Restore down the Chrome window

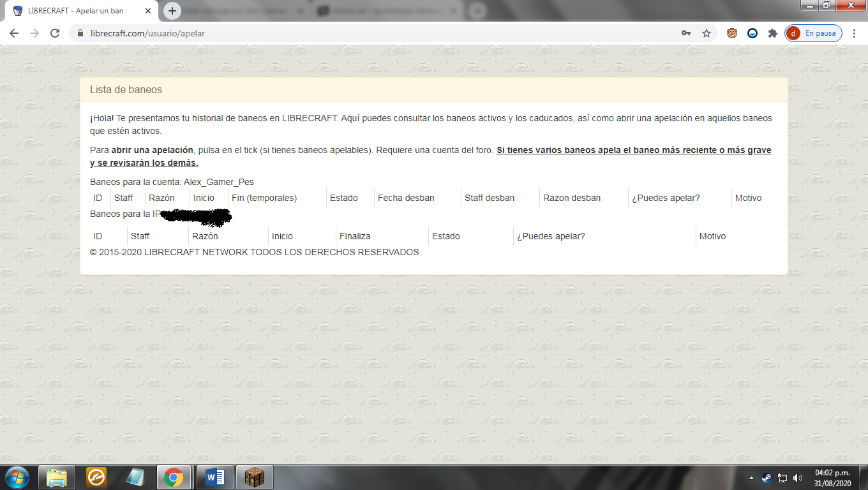pos(827,5)
